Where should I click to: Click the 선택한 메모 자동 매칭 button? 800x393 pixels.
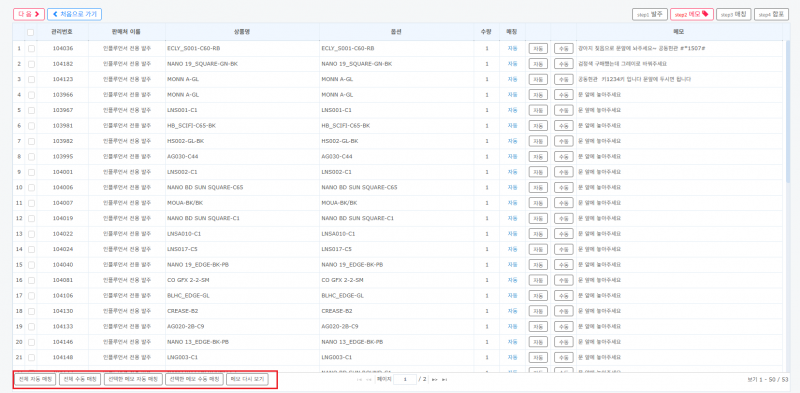tap(133, 380)
